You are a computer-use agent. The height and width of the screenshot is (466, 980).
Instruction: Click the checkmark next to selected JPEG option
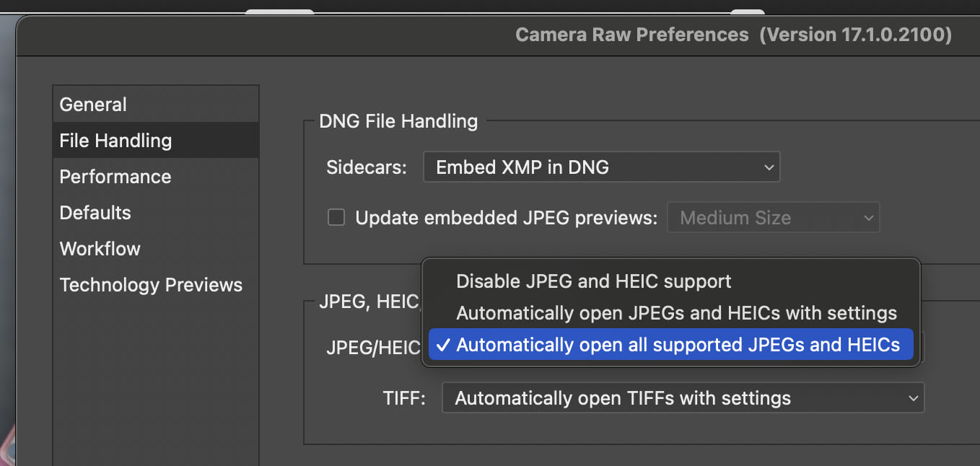[x=441, y=345]
